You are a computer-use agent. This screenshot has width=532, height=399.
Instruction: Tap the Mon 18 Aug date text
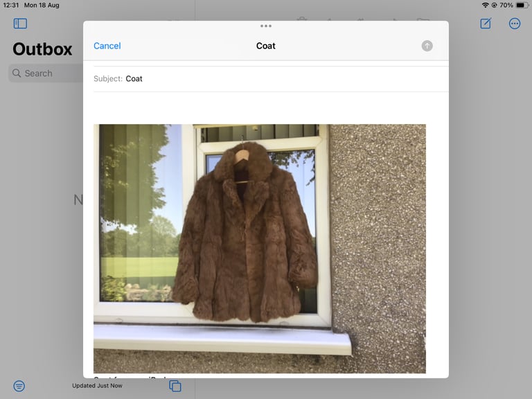[x=42, y=5]
